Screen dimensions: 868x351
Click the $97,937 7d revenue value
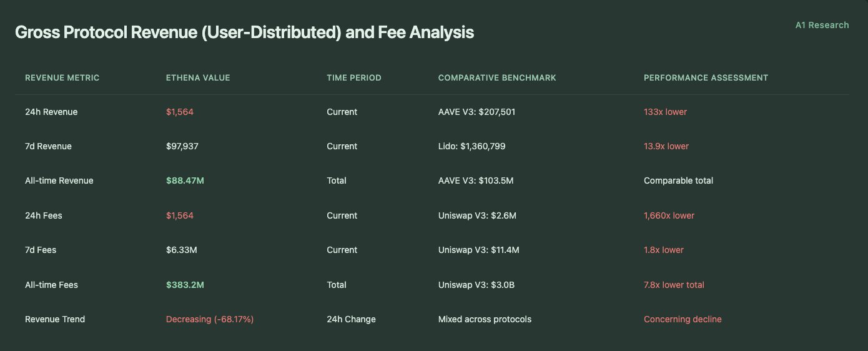[x=182, y=146]
